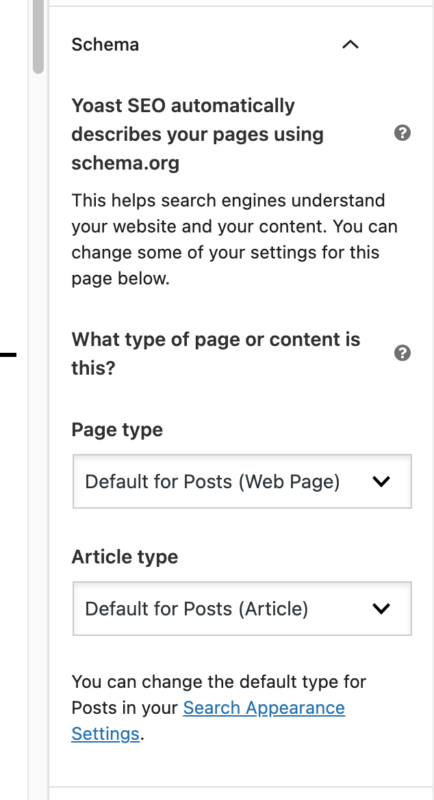Click the 'Page type' field label
Image resolution: width=434 pixels, height=800 pixels.
point(117,430)
